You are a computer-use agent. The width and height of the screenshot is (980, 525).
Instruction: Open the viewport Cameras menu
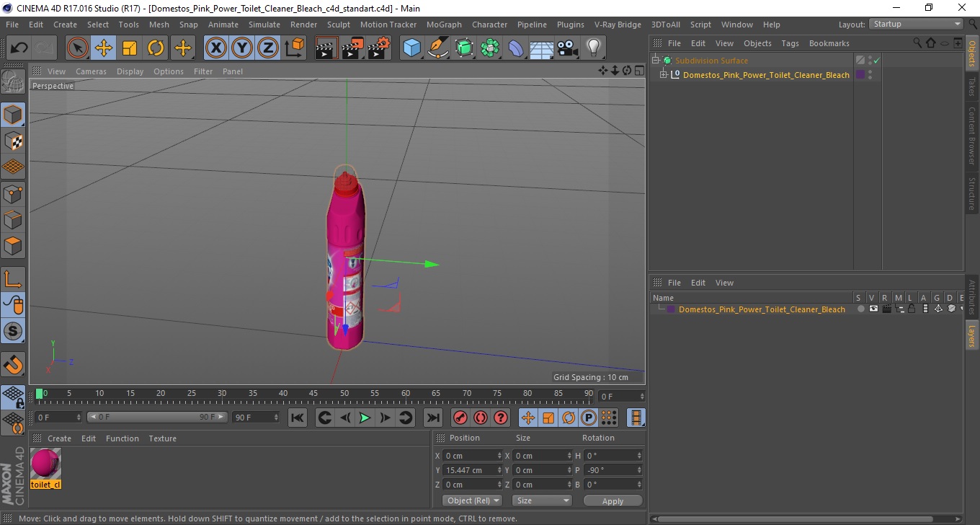coord(91,71)
